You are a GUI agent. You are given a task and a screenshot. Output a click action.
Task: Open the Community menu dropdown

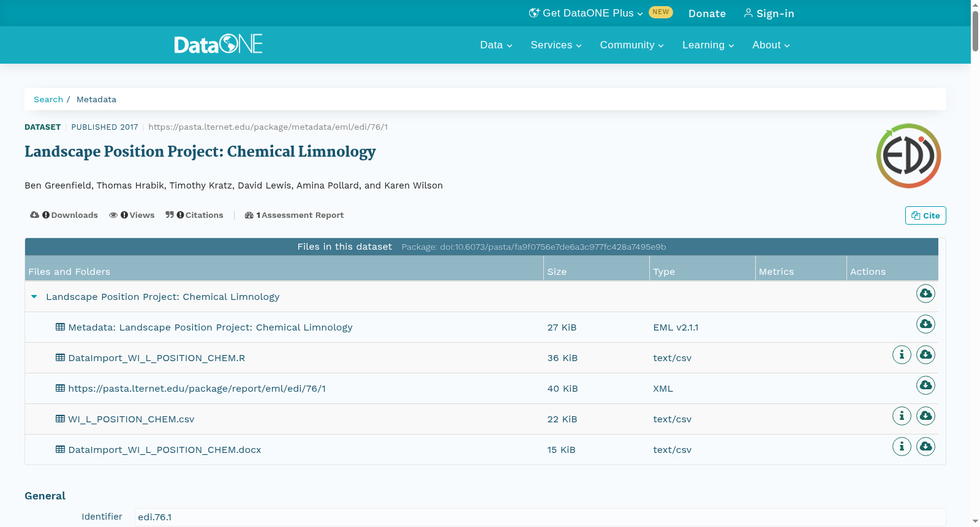point(631,45)
